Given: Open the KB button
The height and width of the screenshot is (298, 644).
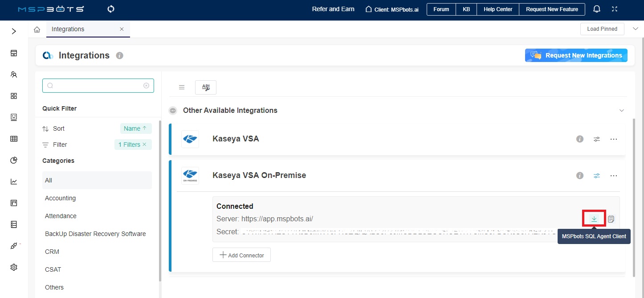Looking at the screenshot, I should [466, 9].
